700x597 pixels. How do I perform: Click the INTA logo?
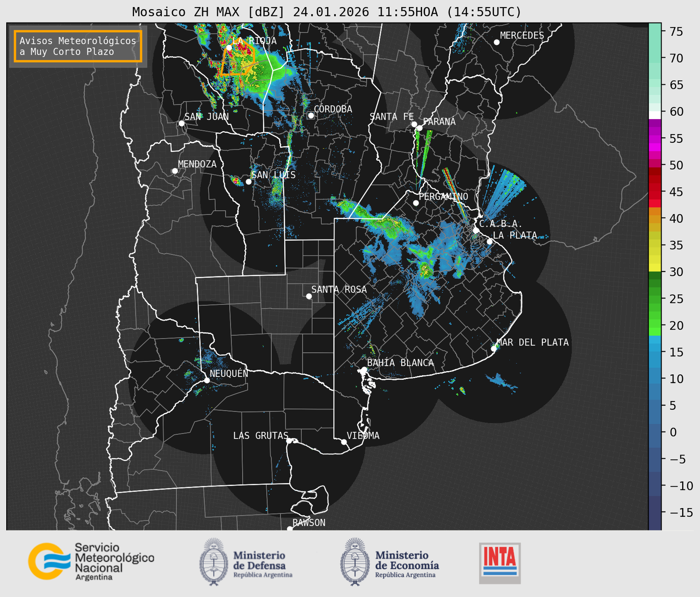coord(500,563)
